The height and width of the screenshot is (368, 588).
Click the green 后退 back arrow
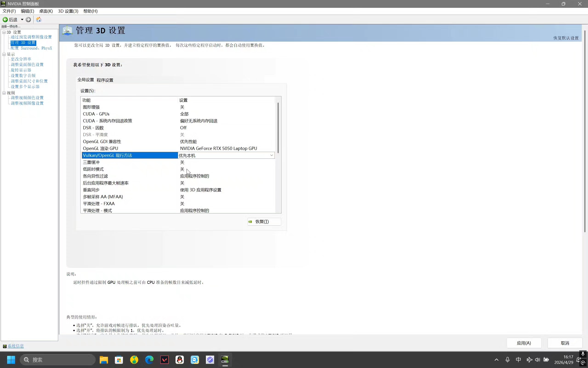(5, 20)
